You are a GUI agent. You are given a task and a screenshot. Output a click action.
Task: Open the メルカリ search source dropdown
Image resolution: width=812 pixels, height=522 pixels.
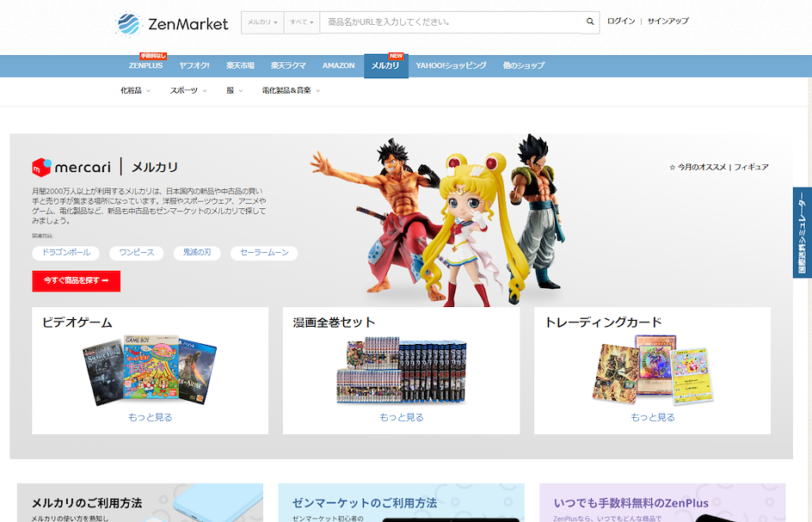(x=262, y=22)
